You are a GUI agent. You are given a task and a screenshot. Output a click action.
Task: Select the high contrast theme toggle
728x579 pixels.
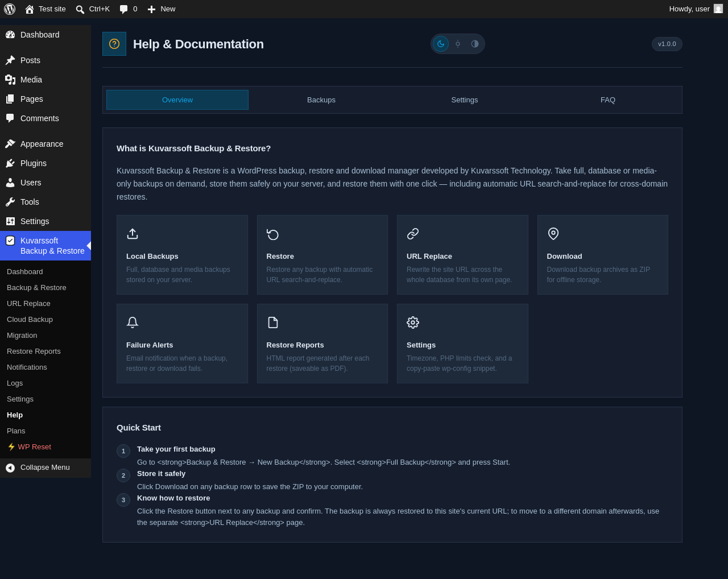(475, 44)
